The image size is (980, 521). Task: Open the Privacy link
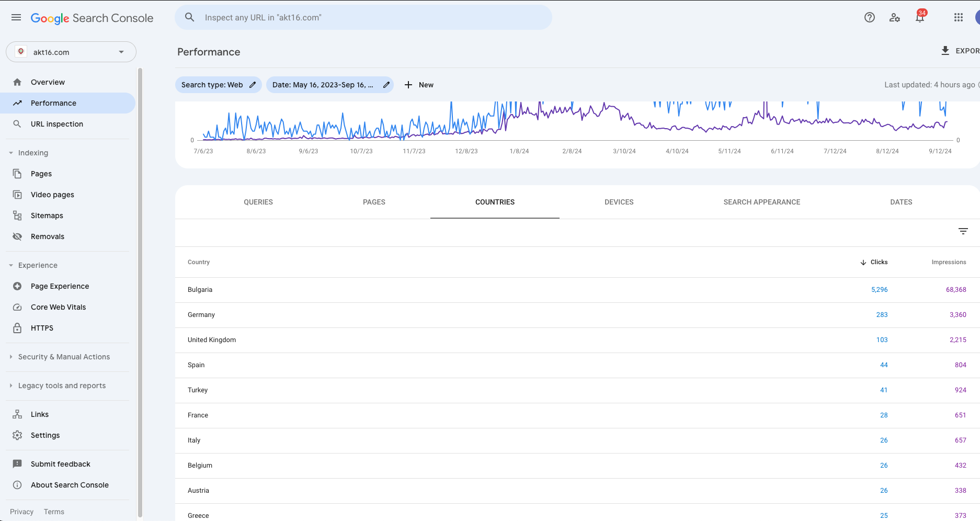coord(21,512)
